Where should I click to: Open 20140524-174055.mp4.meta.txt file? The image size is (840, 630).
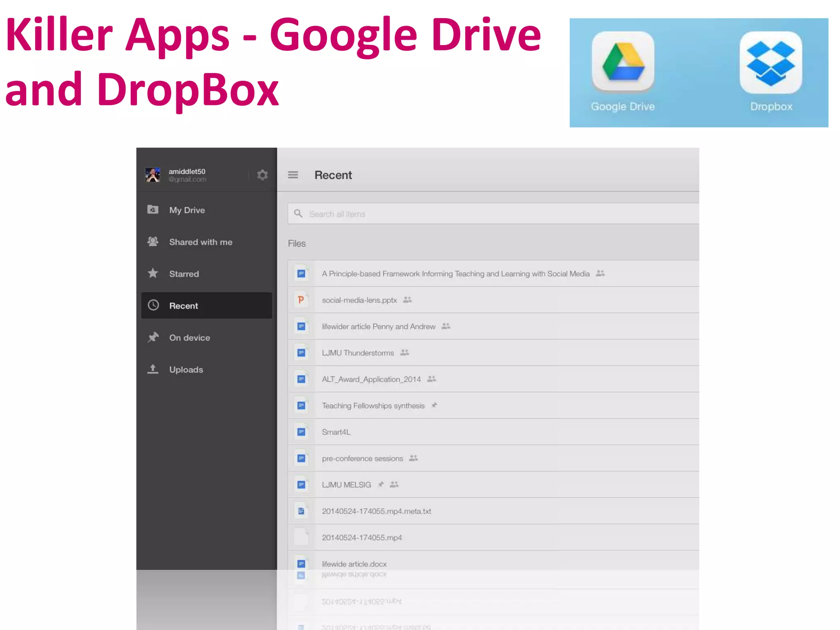(x=493, y=511)
